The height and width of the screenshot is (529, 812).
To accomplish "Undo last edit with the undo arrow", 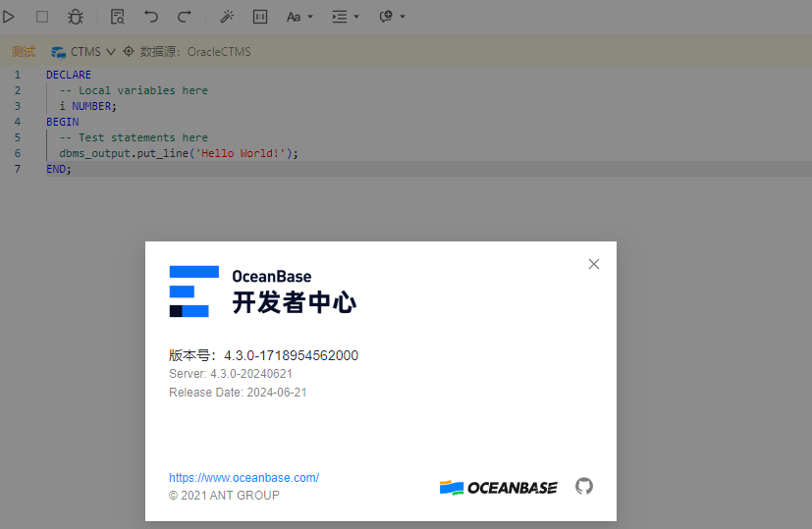I will tap(151, 17).
